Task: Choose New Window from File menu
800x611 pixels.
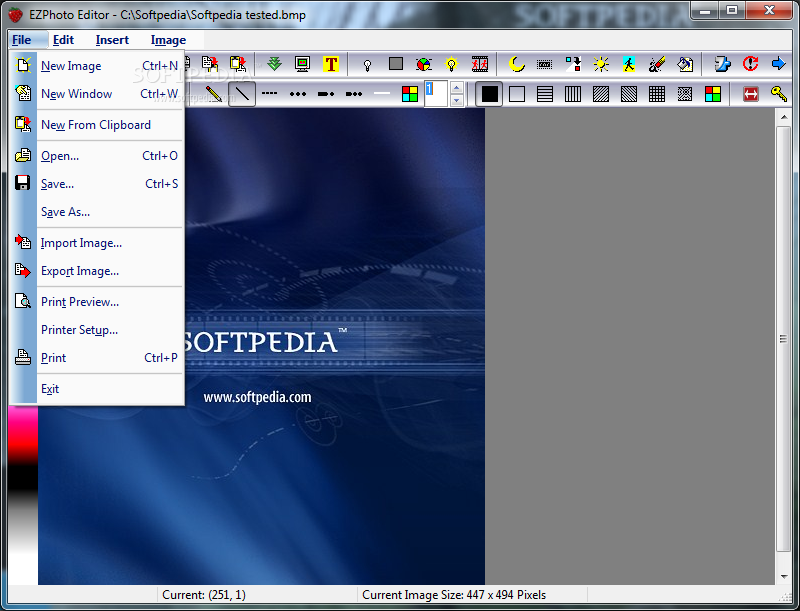Action: (97, 94)
